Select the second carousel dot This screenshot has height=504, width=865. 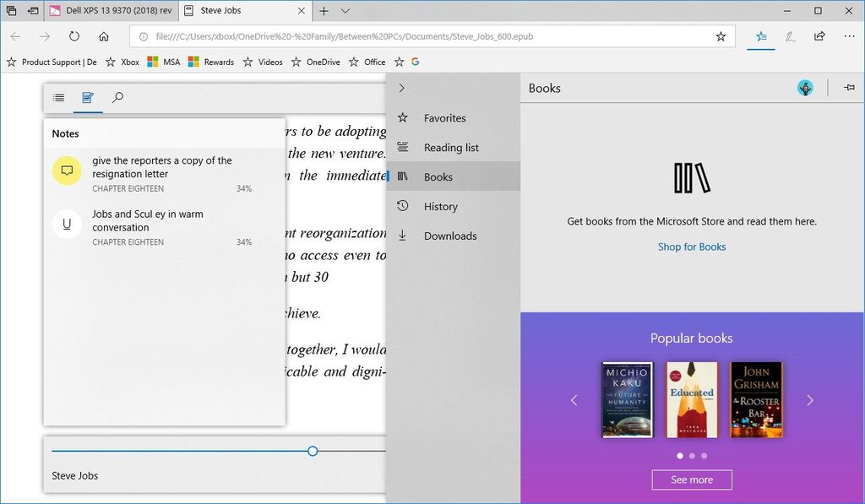tap(692, 455)
